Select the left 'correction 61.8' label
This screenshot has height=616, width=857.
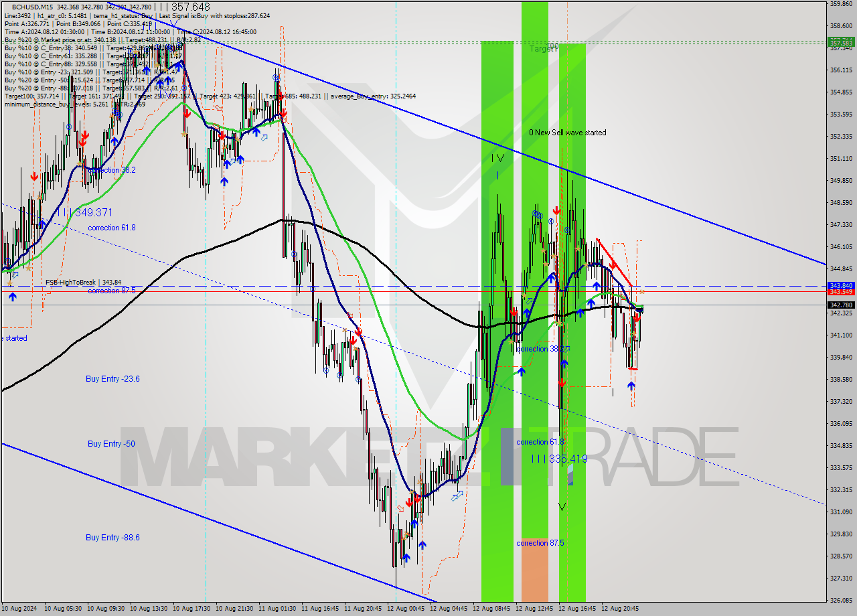click(112, 228)
